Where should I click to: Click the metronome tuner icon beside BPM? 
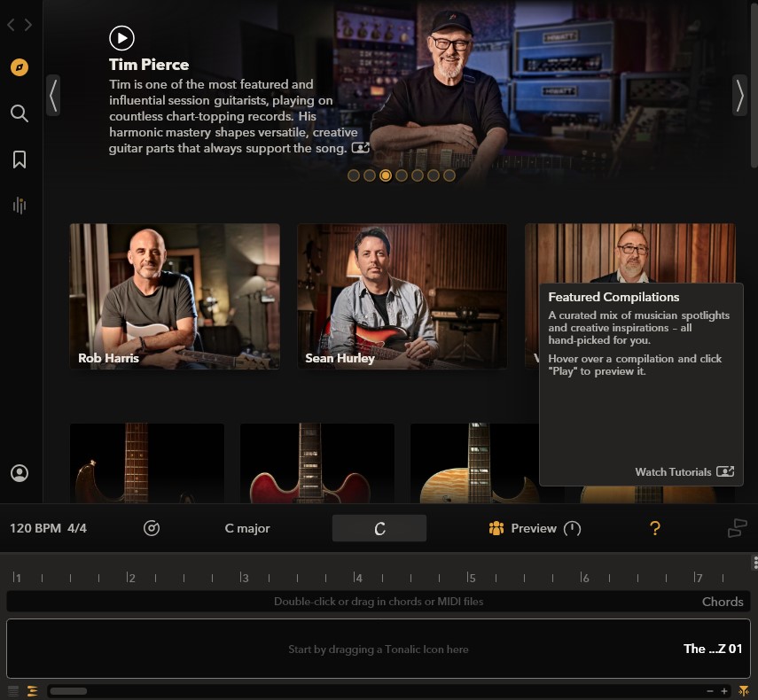[152, 529]
